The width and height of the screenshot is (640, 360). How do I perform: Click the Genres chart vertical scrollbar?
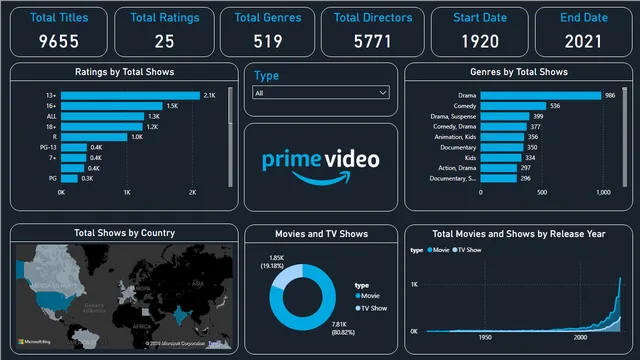[624, 137]
